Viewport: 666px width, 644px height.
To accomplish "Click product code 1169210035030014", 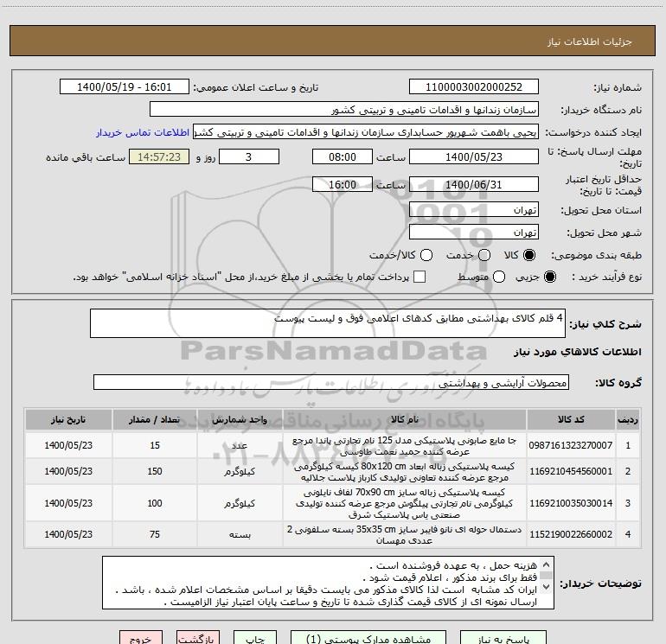I will tap(571, 503).
